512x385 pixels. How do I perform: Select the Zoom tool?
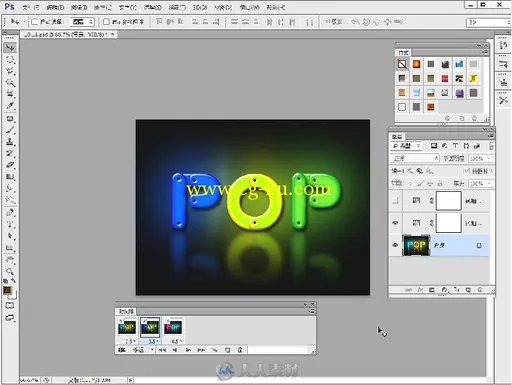point(10,271)
